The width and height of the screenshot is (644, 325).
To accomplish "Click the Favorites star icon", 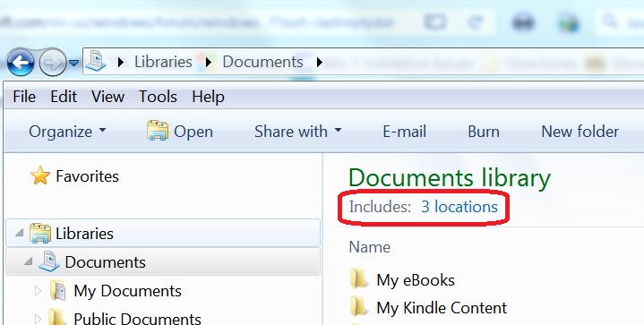I will [40, 175].
